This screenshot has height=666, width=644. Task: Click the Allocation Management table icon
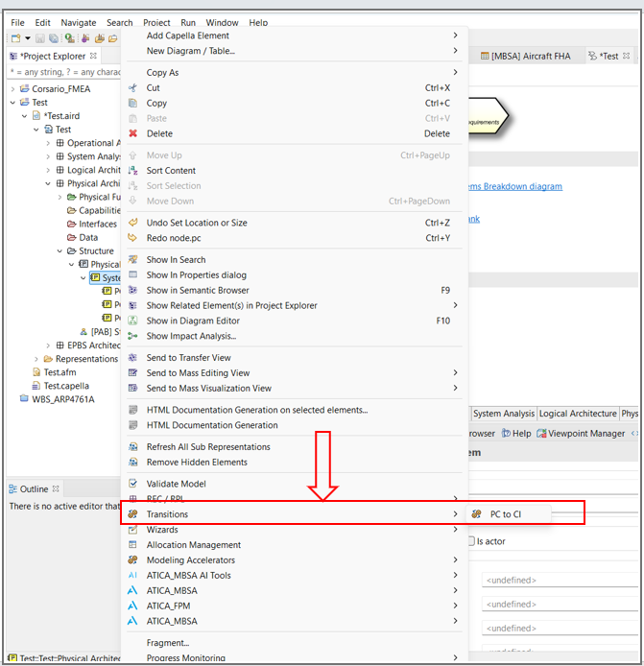[133, 544]
